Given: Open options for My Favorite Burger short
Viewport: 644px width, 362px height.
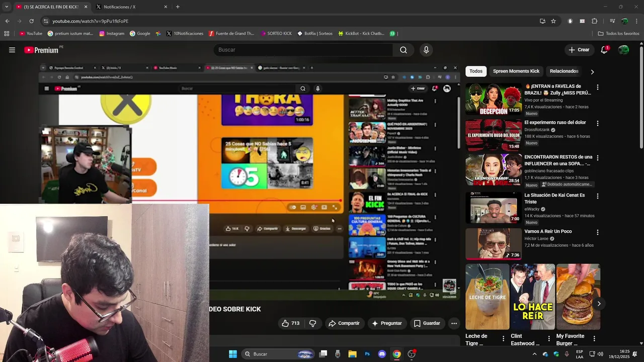Looking at the screenshot, I should click(x=594, y=339).
